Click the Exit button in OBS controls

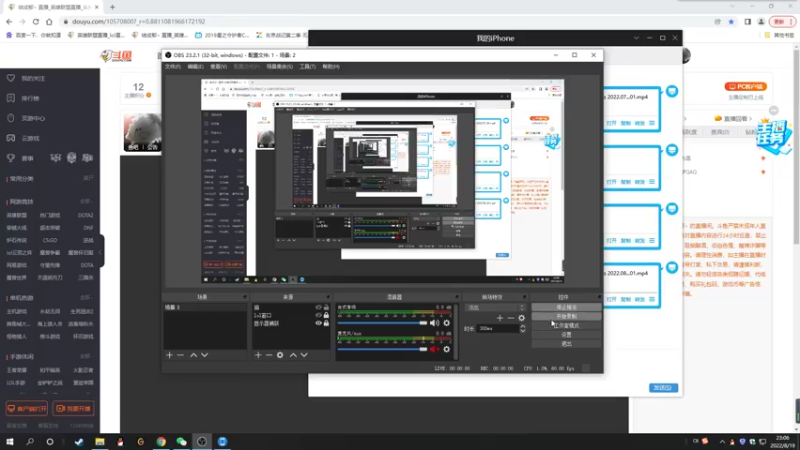(566, 344)
